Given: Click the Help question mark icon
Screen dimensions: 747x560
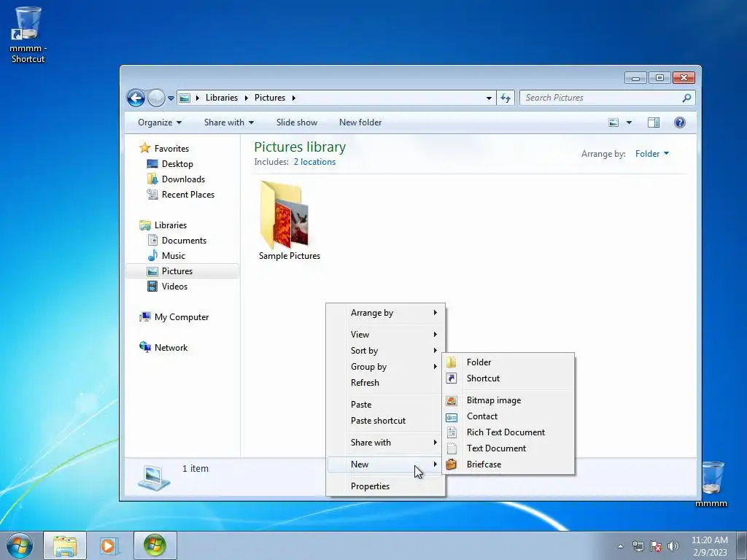Looking at the screenshot, I should point(680,122).
